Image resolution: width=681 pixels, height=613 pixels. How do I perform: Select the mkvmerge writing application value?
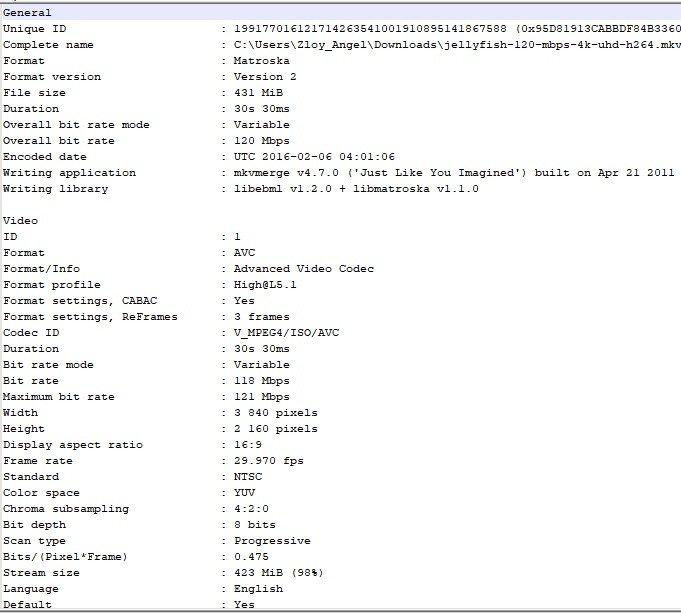point(454,173)
